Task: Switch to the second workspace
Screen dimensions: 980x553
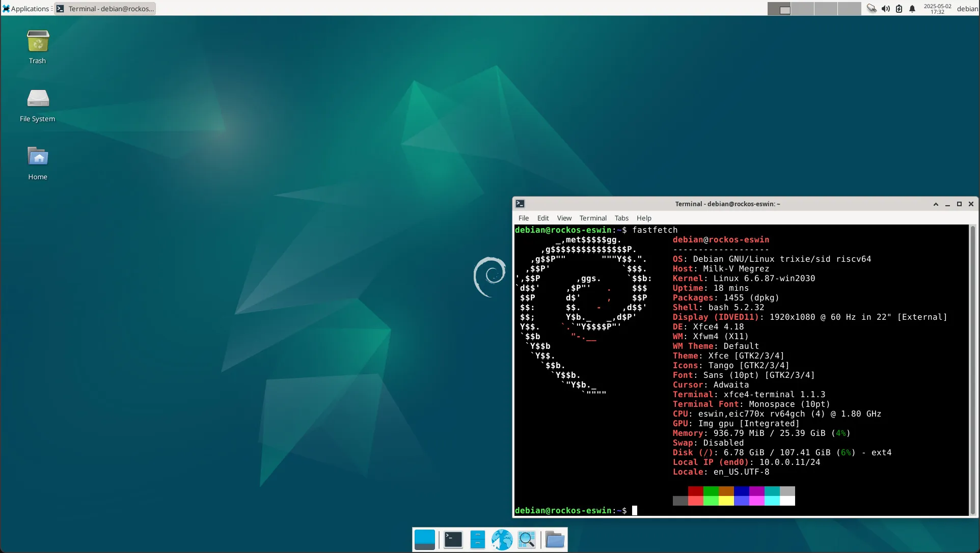Action: pyautogui.click(x=802, y=9)
